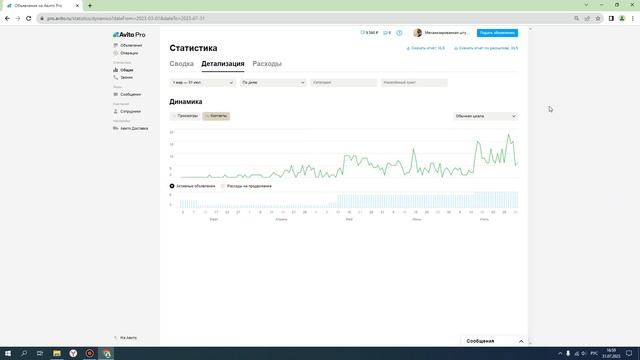Toggle the Просмотры series button

tap(185, 116)
